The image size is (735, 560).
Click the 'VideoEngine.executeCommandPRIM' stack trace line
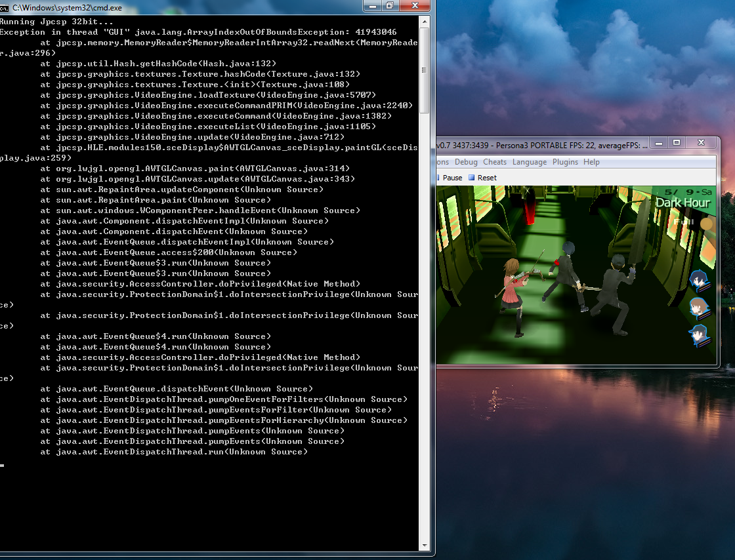coord(226,106)
